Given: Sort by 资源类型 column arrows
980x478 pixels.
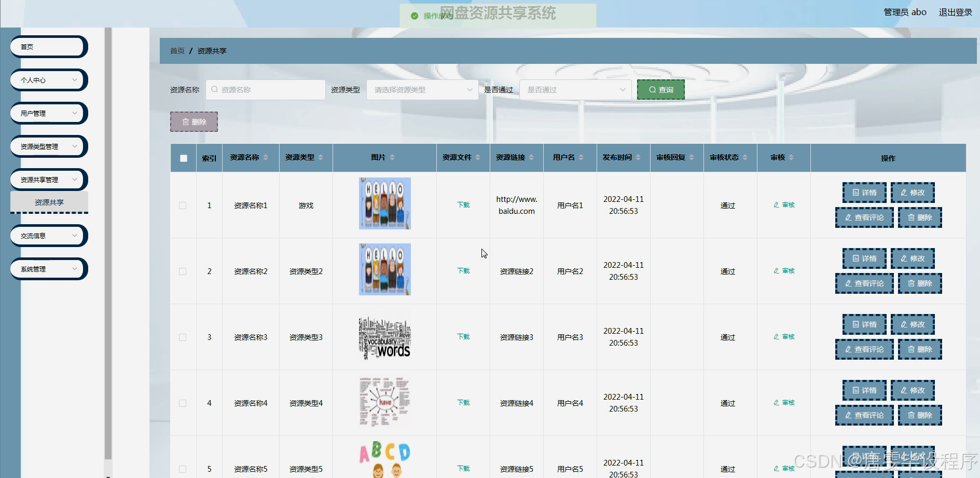Looking at the screenshot, I should tap(321, 158).
